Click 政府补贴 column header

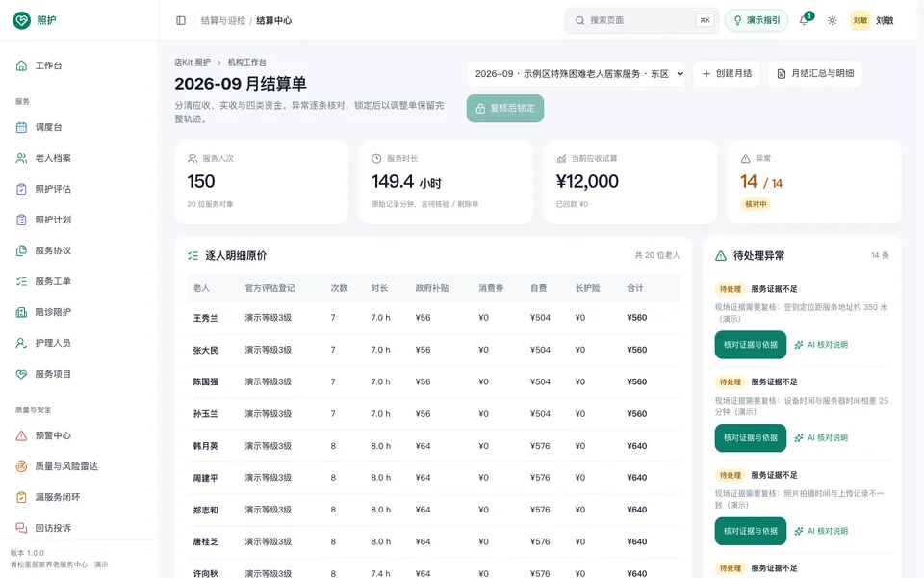point(432,288)
